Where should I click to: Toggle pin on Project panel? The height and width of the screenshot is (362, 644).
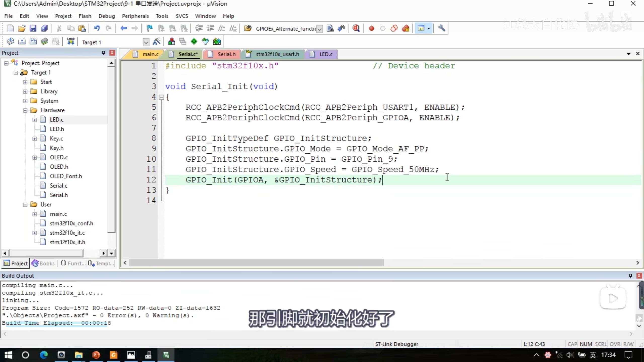coord(103,53)
